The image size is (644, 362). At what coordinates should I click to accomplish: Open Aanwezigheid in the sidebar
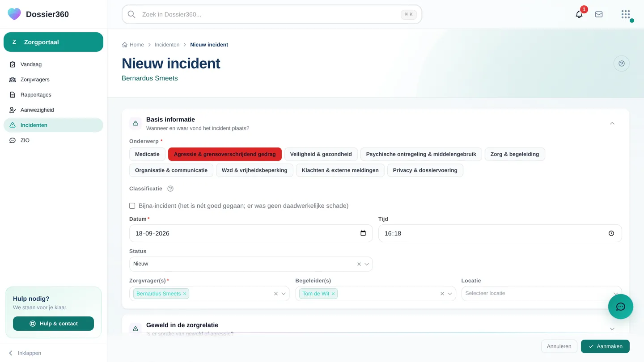(53, 110)
